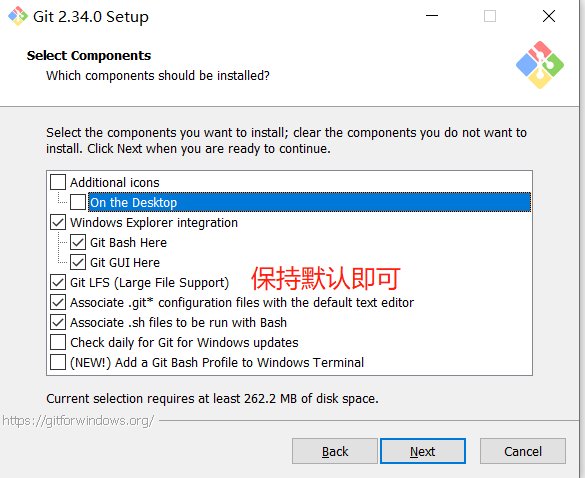Enable Check daily for Git updates
The width and height of the screenshot is (585, 478).
click(58, 342)
